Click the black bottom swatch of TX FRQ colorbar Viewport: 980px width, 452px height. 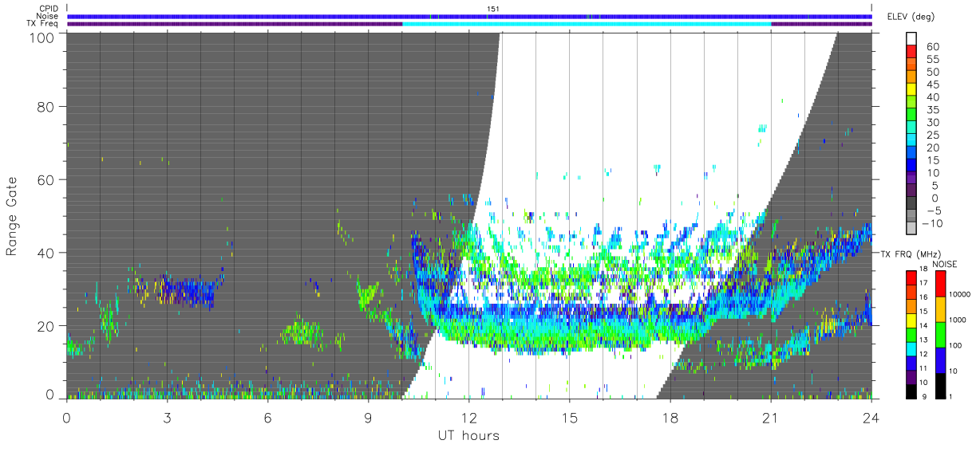click(x=913, y=391)
